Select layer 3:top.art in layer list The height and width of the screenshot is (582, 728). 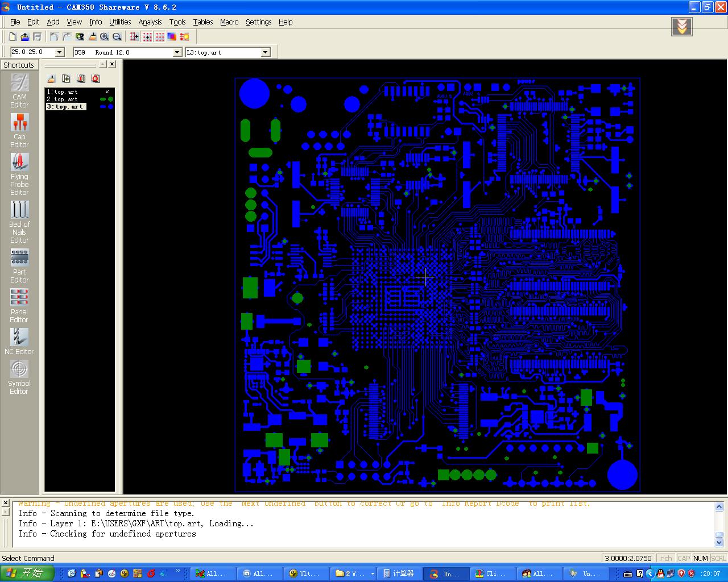click(x=66, y=106)
